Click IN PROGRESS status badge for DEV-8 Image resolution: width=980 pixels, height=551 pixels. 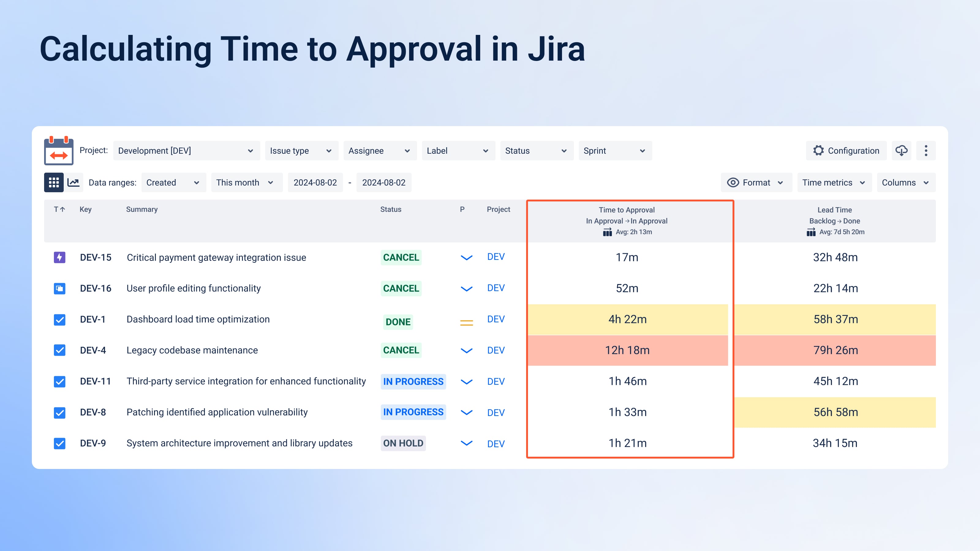[413, 412]
